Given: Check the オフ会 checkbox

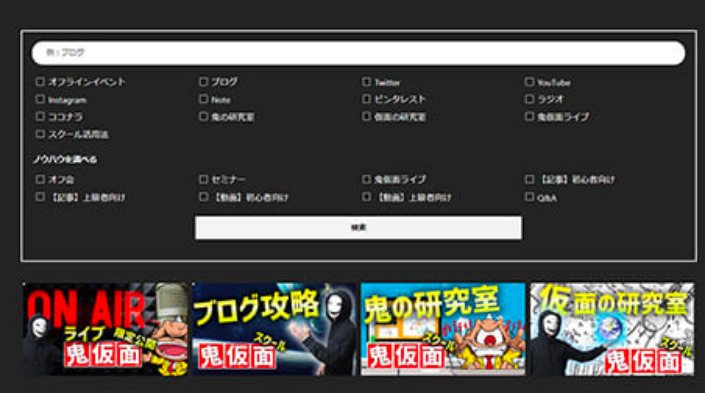Looking at the screenshot, I should tap(40, 179).
